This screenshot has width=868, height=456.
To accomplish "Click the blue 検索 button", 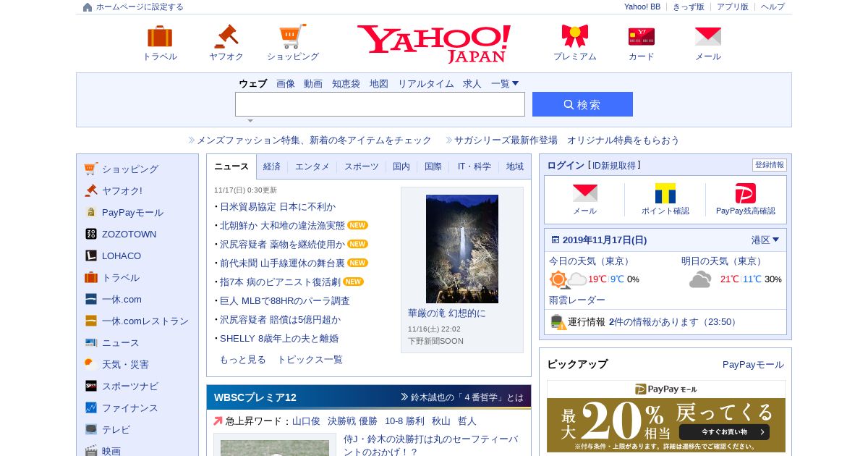I will [582, 104].
